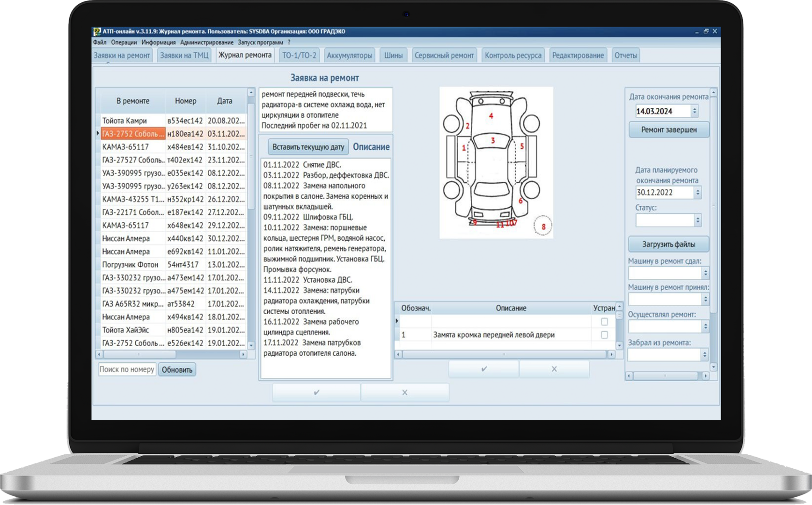
Task: Expand the Машину в ремонт принял dropdown
Action: pyautogui.click(x=705, y=299)
